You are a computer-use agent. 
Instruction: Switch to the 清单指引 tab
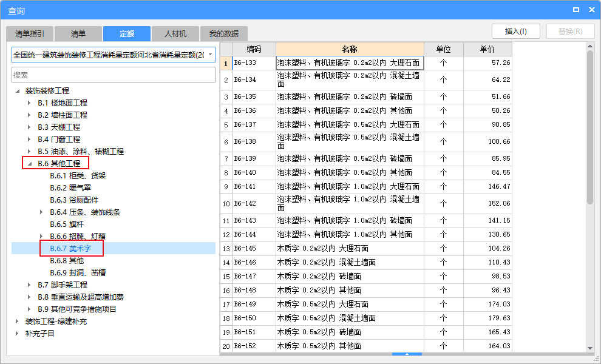(x=30, y=34)
